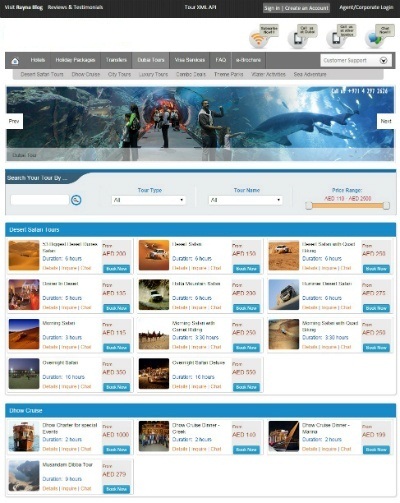Open the Hatta Mountain Safari thumbnail
This screenshot has width=400, height=503.
[x=154, y=295]
